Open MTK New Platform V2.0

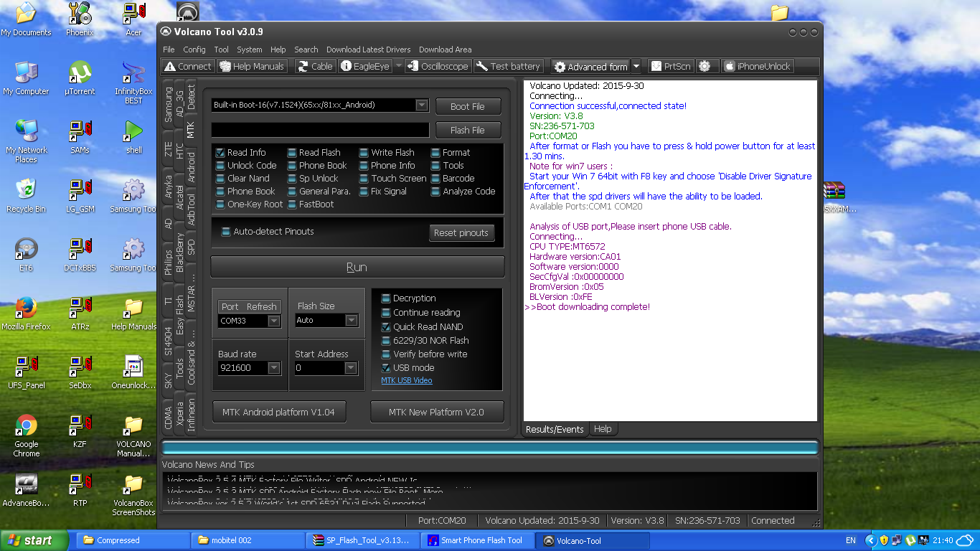436,412
